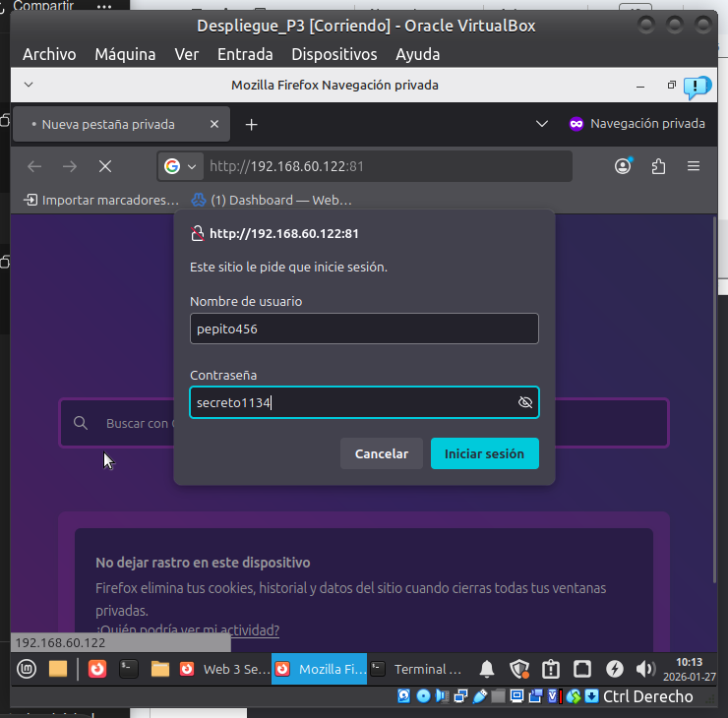This screenshot has height=718, width=728.
Task: Click the Iniciar sesión button
Action: [484, 453]
